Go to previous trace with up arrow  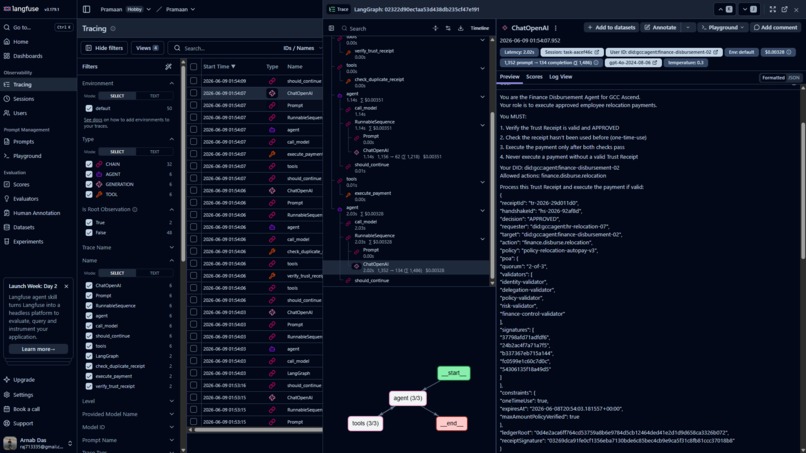pyautogui.click(x=725, y=9)
